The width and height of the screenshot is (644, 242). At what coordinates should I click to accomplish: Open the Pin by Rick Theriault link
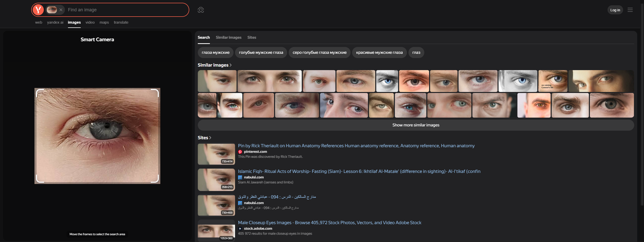click(356, 146)
